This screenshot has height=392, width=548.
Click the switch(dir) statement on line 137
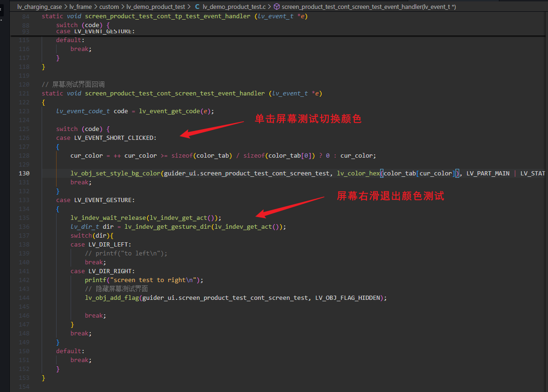[92, 235]
